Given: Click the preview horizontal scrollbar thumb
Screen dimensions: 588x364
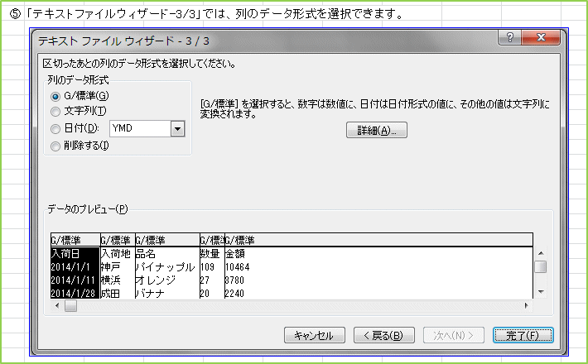Looking at the screenshot, I should pyautogui.click(x=70, y=305).
